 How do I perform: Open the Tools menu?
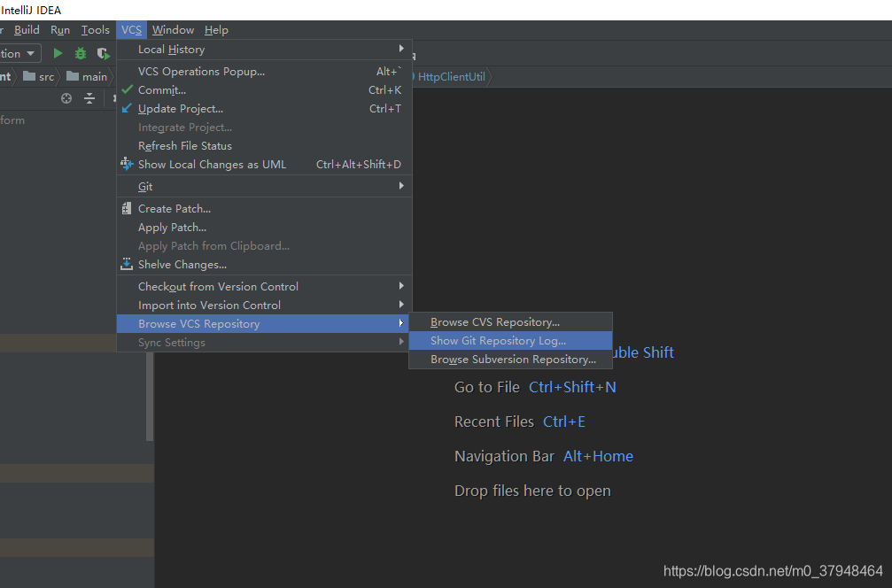[95, 29]
